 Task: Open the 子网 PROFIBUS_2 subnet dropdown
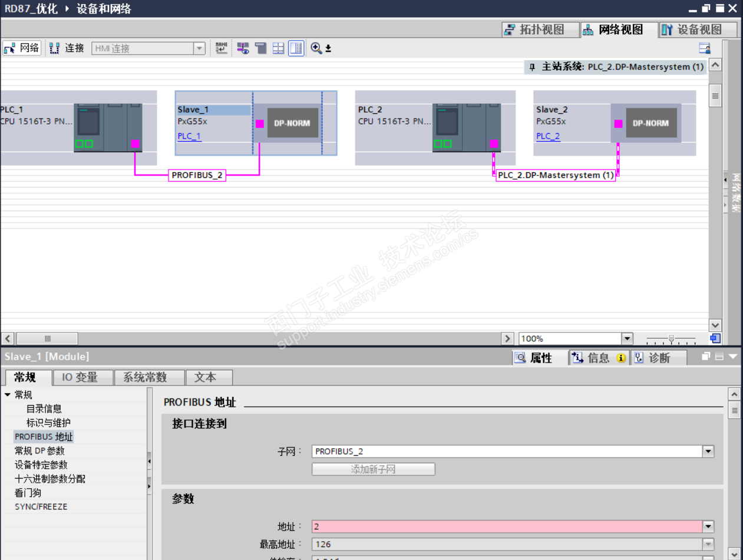pos(708,452)
